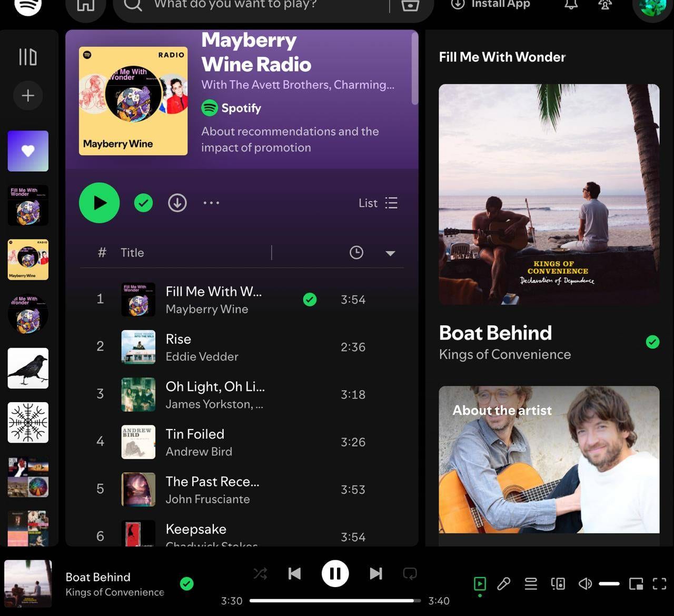Enable shuffle playback

tap(260, 573)
